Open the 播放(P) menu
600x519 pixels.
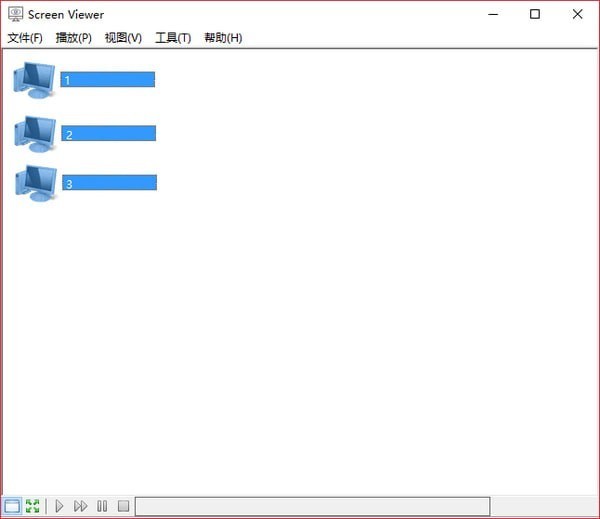73,38
